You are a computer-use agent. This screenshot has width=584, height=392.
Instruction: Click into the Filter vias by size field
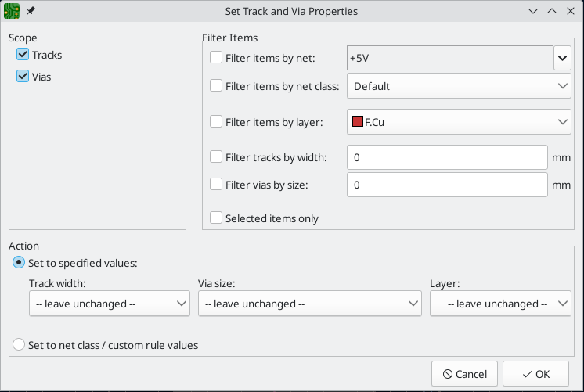pos(446,185)
